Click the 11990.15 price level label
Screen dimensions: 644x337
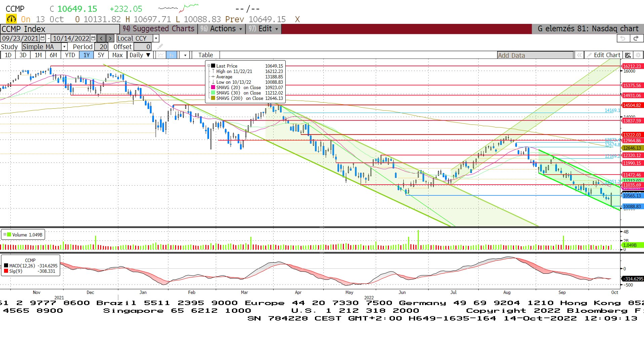pos(632,163)
